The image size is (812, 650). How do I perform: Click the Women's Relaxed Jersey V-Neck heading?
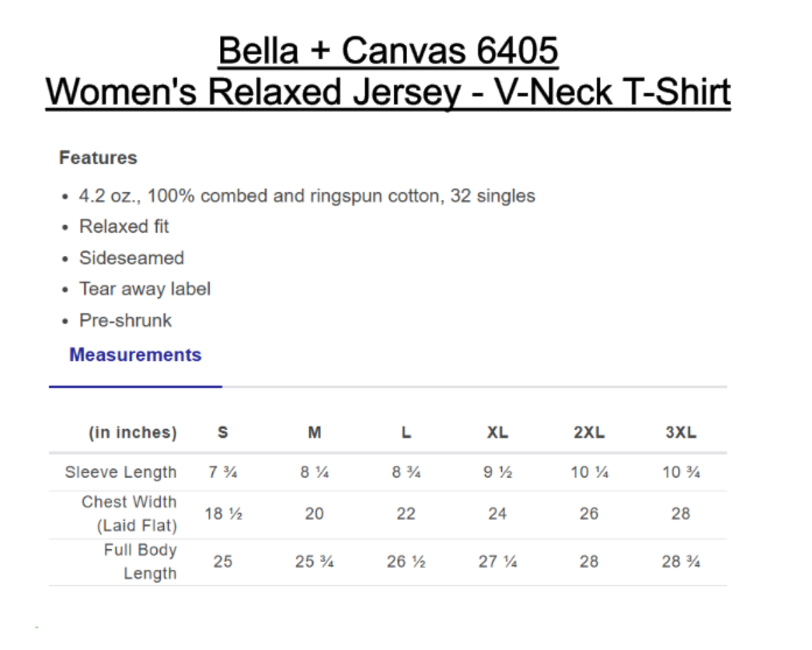click(x=388, y=93)
